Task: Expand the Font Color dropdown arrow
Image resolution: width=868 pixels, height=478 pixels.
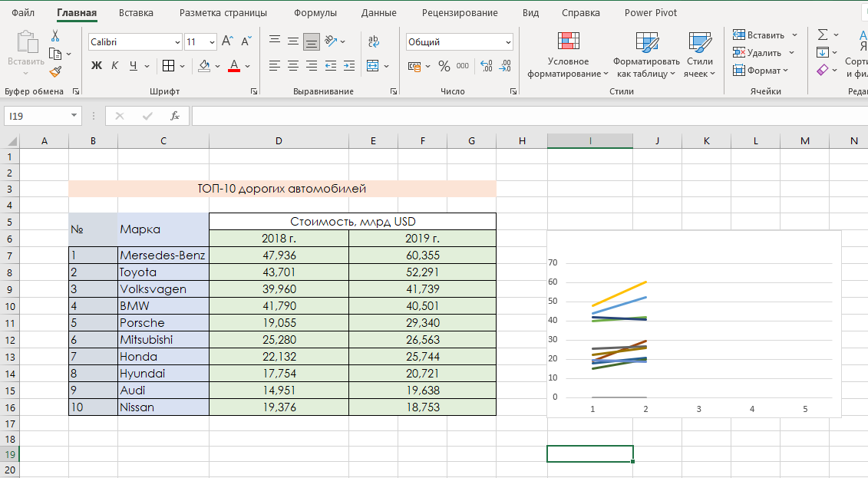Action: click(247, 67)
